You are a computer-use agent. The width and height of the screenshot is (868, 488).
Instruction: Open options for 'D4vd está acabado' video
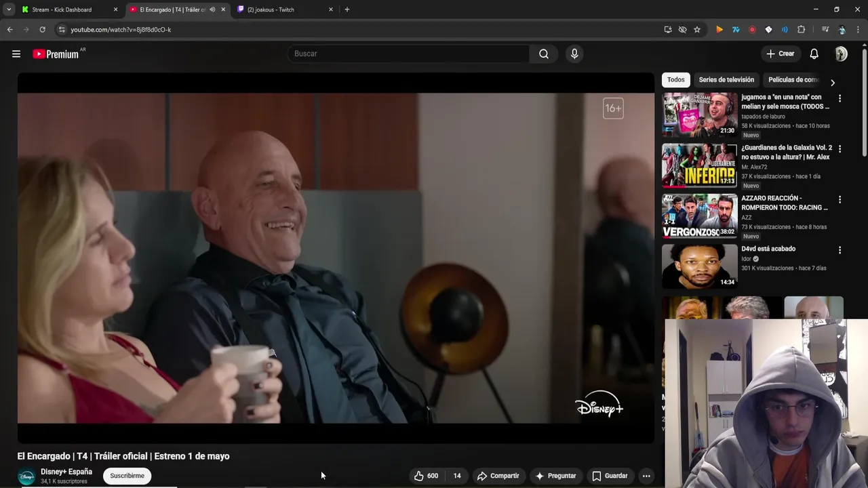pos(840,250)
